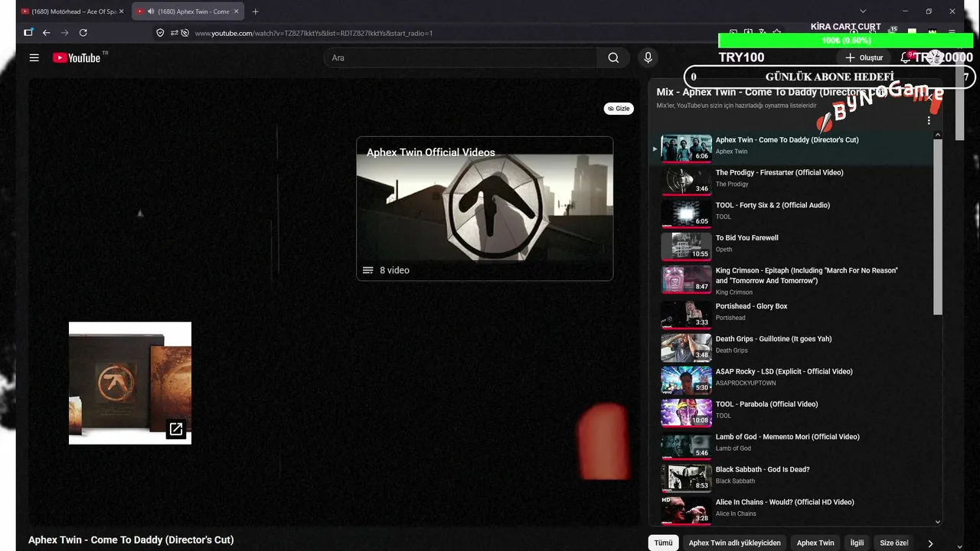The image size is (980, 551).
Task: Click the mix playlist panel scrollbar thumb
Action: click(x=938, y=227)
